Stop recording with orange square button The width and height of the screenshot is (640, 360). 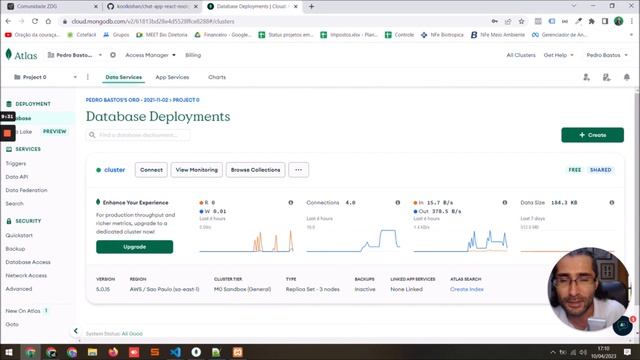pos(7,133)
